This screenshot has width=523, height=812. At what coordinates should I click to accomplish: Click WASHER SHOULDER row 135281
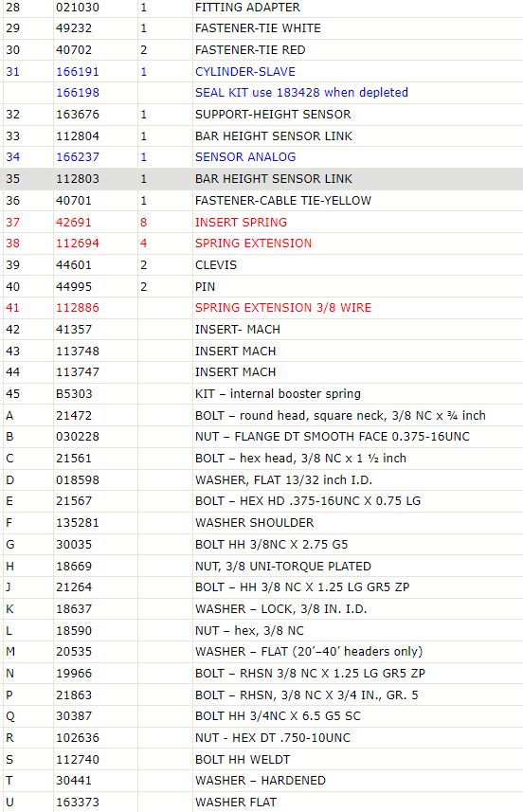pyautogui.click(x=261, y=522)
